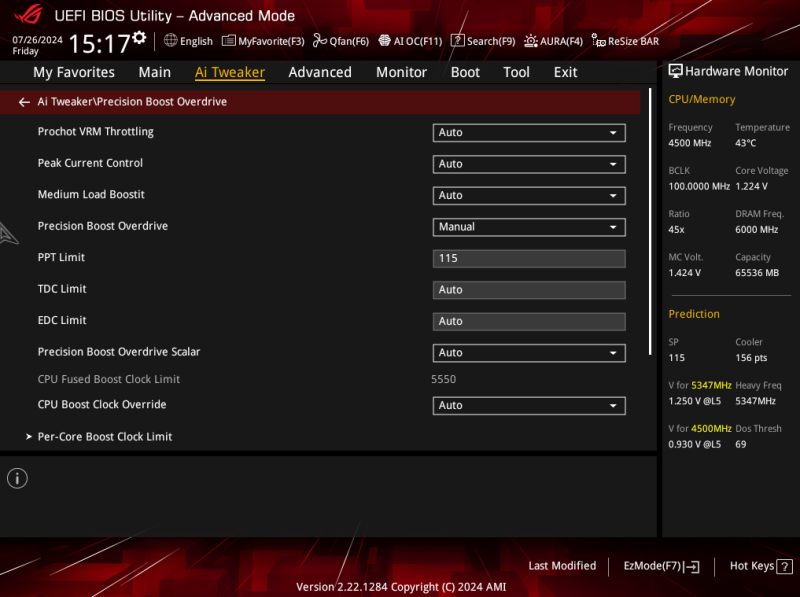The height and width of the screenshot is (597, 800).
Task: Switch to Monitor tab
Action: coord(402,72)
